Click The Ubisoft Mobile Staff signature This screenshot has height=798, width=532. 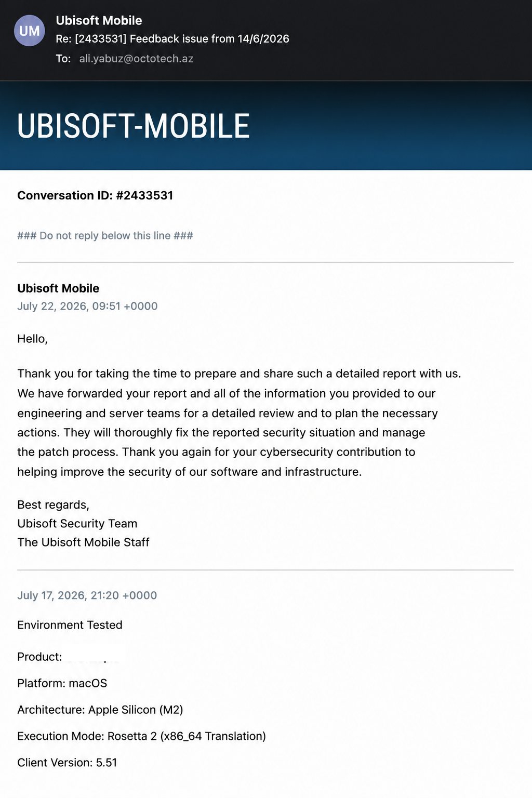83,542
